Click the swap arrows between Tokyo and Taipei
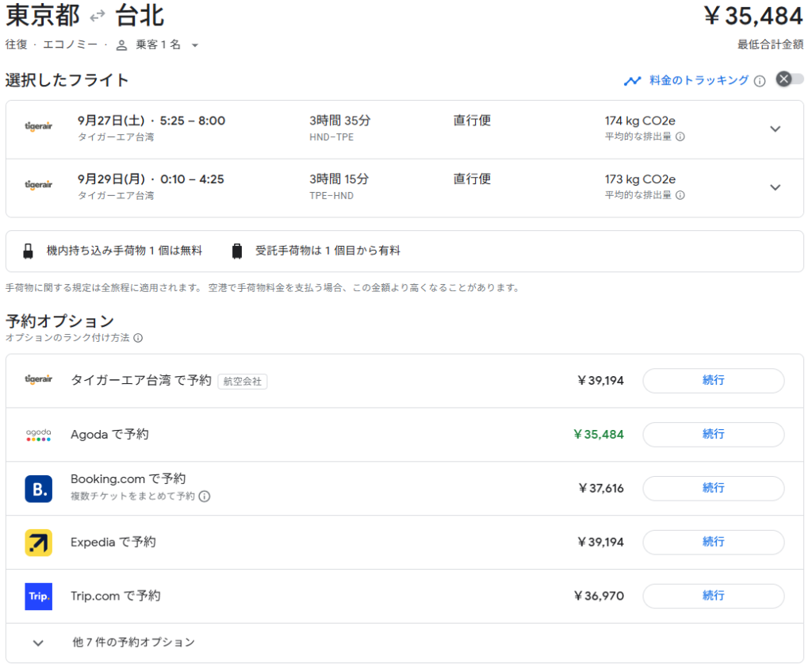Viewport: 812px width, 668px height. pyautogui.click(x=98, y=16)
